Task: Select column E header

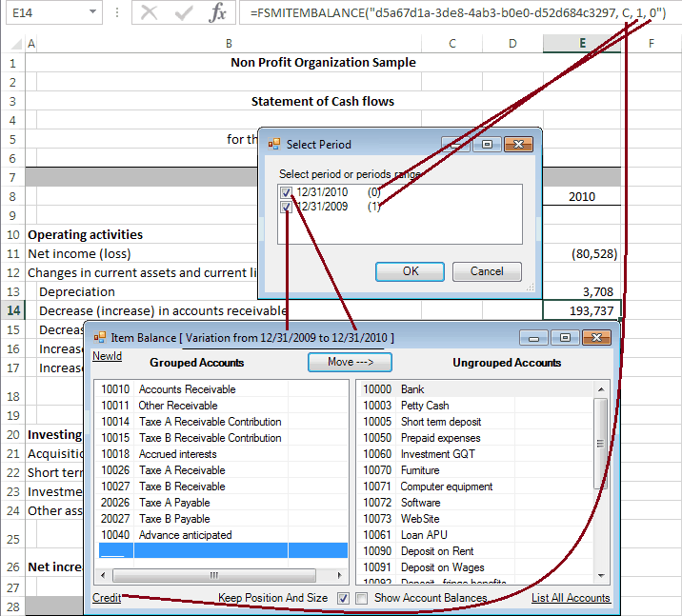Action: 582,44
